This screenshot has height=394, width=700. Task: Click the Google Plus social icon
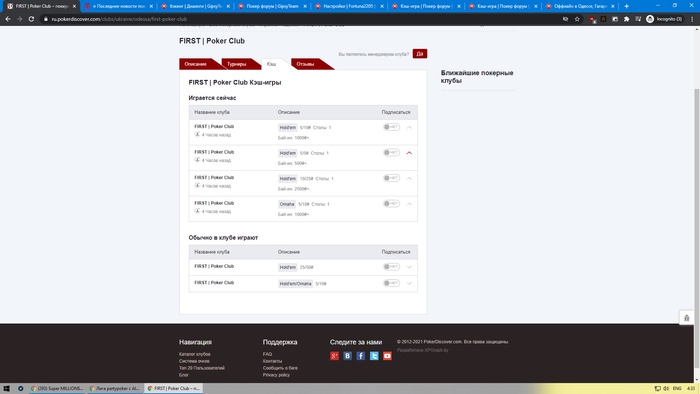pos(334,356)
